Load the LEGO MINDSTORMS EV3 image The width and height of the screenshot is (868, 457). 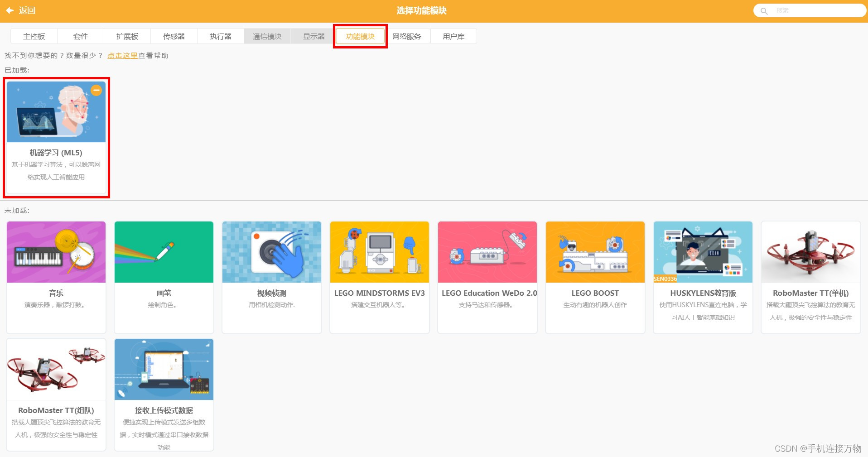pyautogui.click(x=380, y=252)
